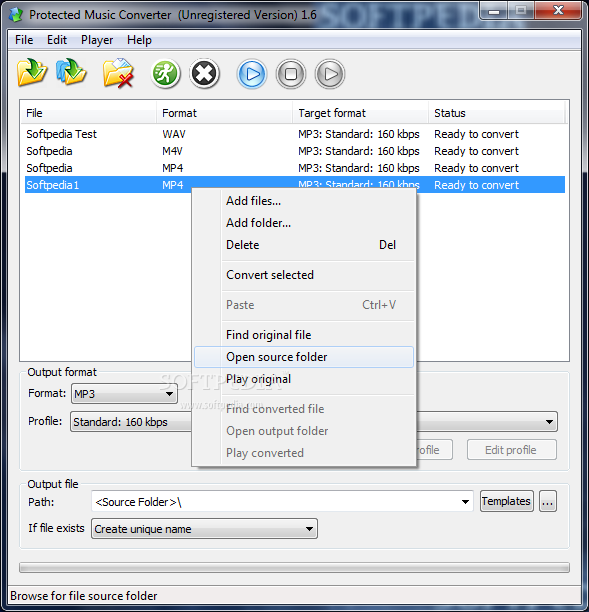Click the conversion progress bar

click(x=294, y=568)
